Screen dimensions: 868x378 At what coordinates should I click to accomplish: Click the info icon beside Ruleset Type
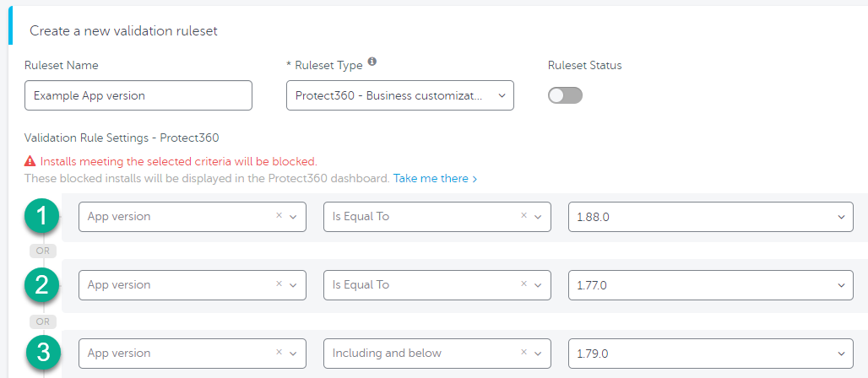(x=372, y=62)
